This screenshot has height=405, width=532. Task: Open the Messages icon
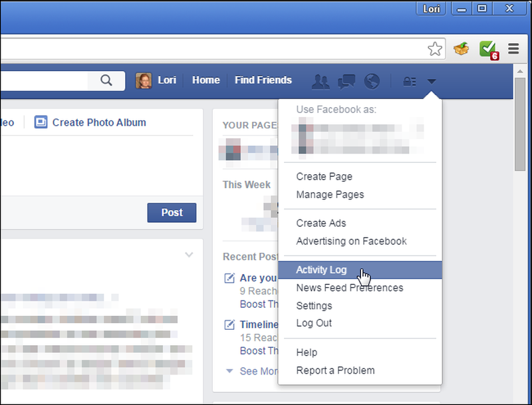click(346, 81)
